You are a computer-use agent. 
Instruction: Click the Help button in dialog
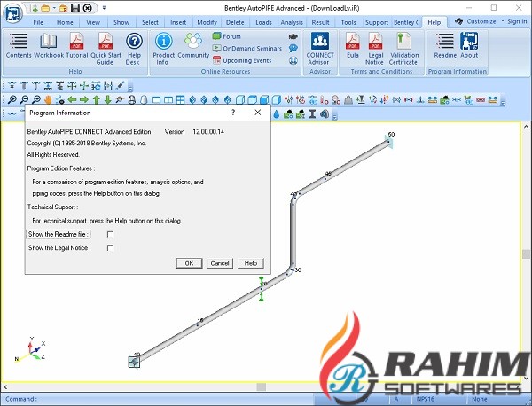tap(251, 263)
